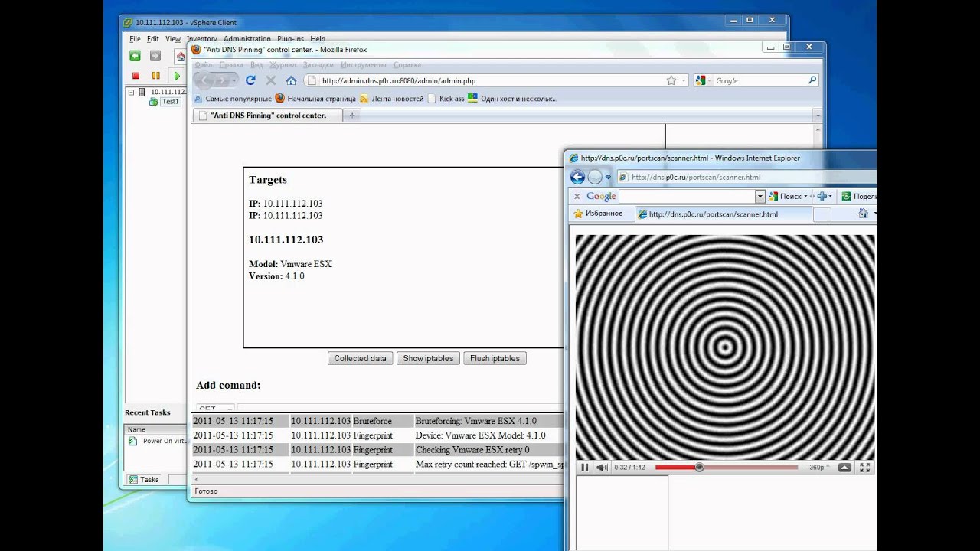
Task: Go to Firefox home page icon
Action: (x=291, y=80)
